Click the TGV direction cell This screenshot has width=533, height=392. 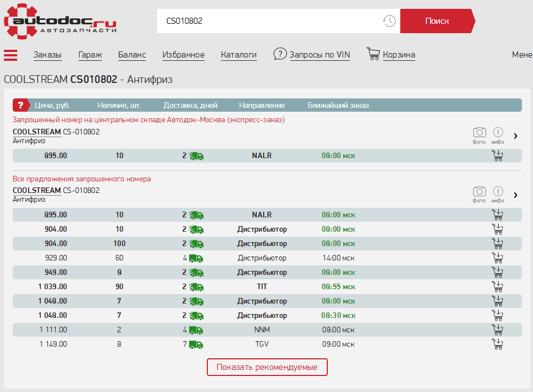(x=262, y=344)
